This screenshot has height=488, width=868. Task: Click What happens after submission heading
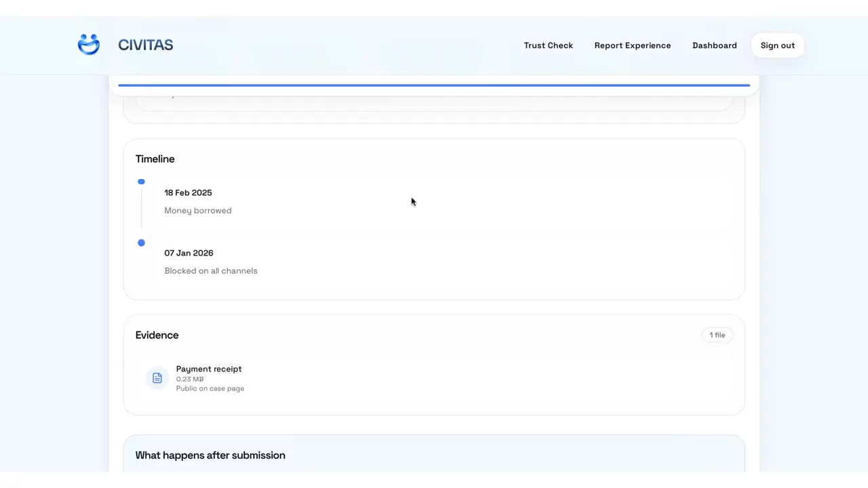point(210,455)
